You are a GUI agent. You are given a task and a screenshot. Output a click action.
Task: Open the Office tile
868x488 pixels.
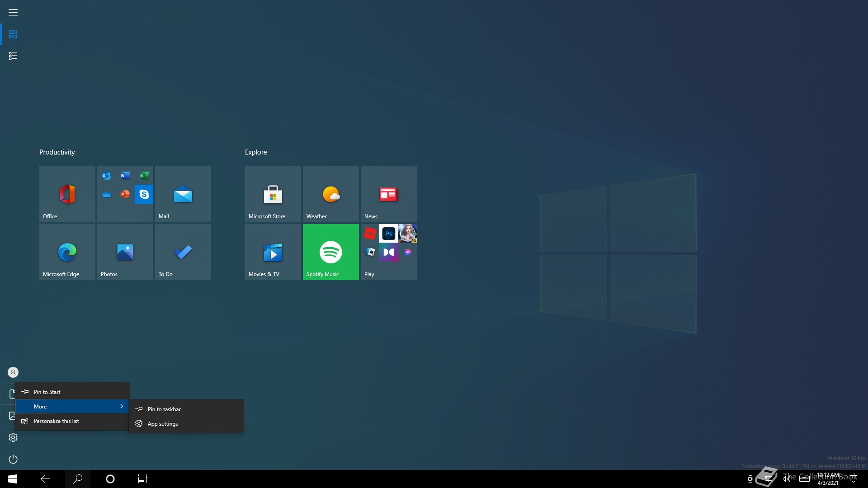[67, 194]
